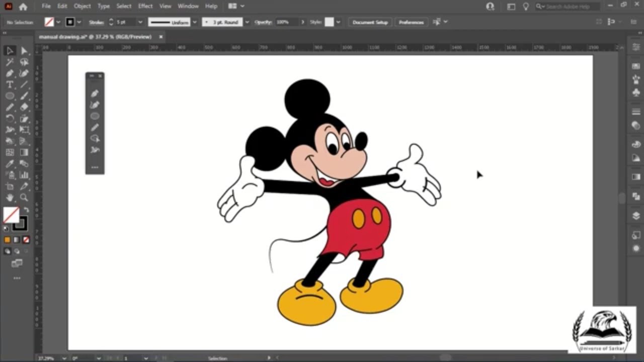644x362 pixels.
Task: Open the graphic Style dropdown
Action: click(338, 22)
